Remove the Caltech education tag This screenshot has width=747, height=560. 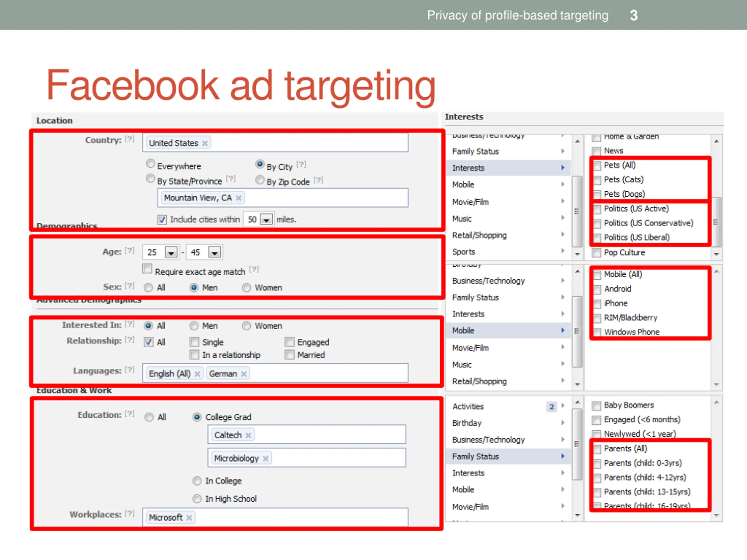248,435
